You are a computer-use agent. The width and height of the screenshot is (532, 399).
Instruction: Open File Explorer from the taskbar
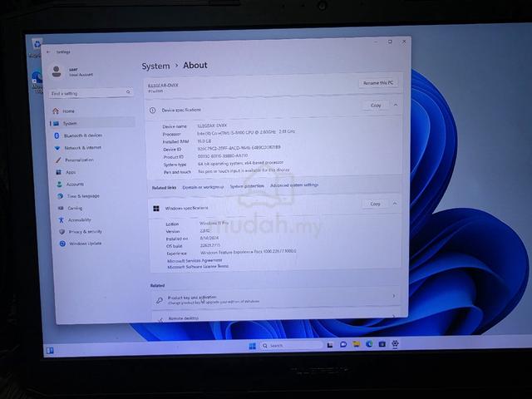tap(356, 344)
